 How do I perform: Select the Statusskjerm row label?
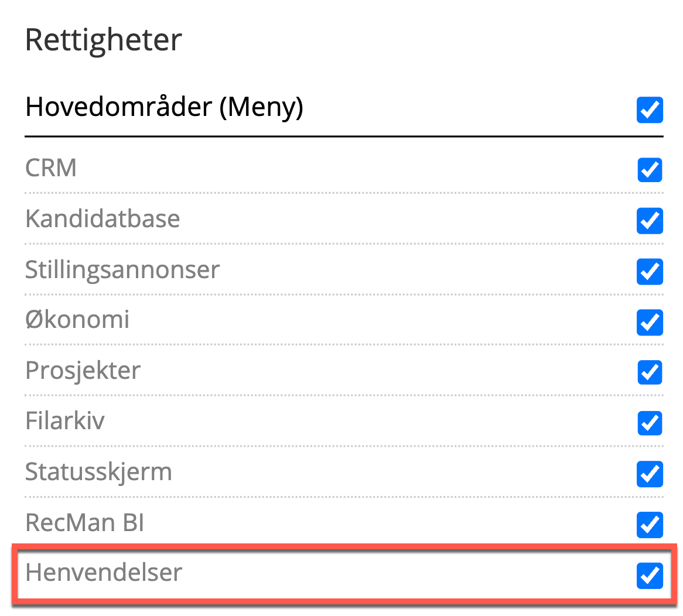(98, 472)
